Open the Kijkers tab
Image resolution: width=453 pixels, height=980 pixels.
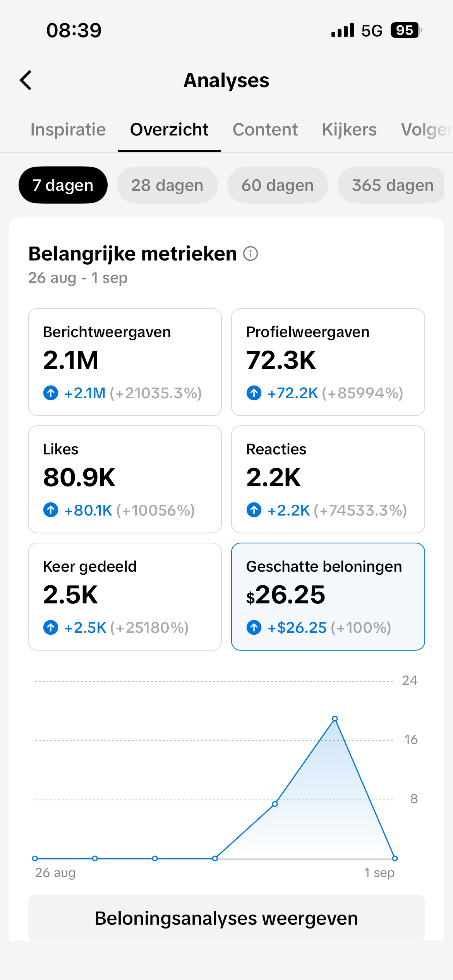tap(349, 130)
